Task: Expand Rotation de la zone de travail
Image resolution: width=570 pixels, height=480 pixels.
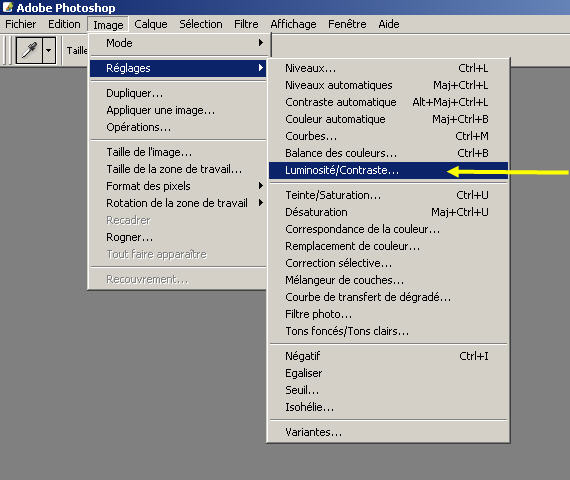Action: [x=178, y=203]
